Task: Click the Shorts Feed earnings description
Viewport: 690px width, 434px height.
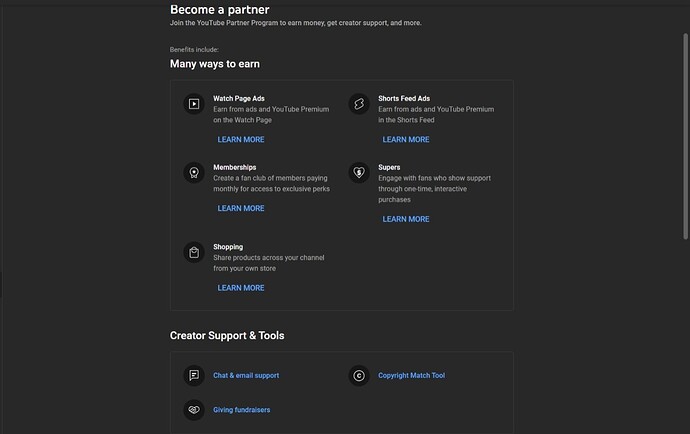Action: coord(436,114)
